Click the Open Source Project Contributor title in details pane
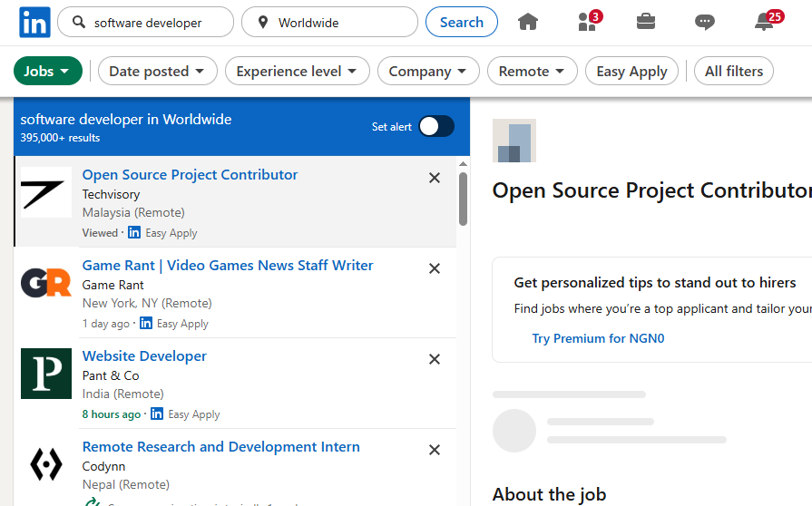Image resolution: width=812 pixels, height=506 pixels. pos(652,190)
